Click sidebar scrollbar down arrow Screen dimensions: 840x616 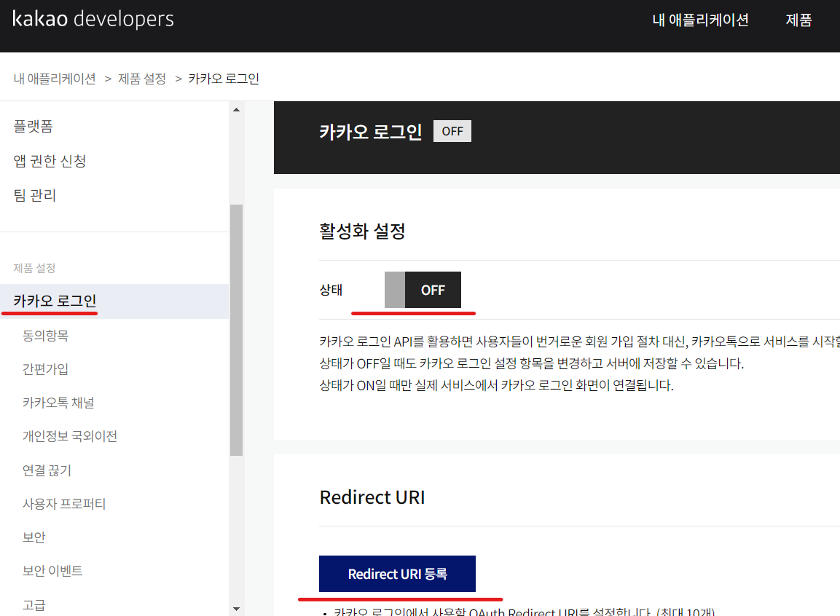[x=236, y=609]
